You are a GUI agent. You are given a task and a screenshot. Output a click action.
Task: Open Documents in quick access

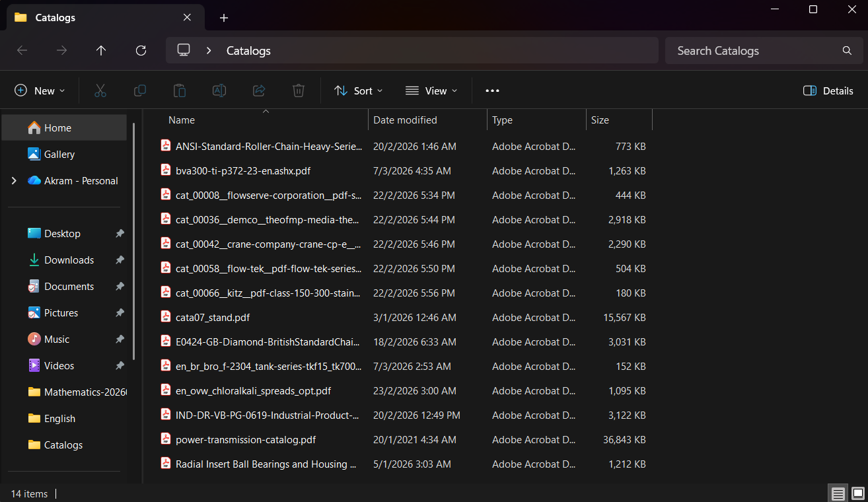(64, 286)
